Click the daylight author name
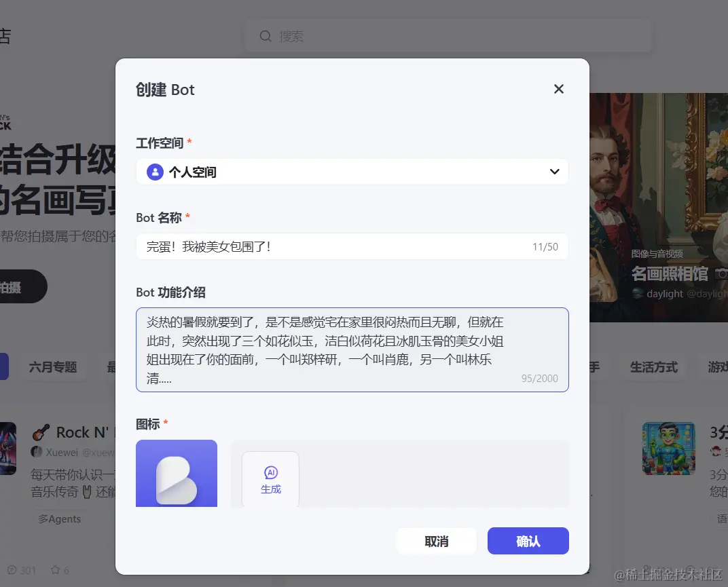This screenshot has width=728, height=587. 665,294
